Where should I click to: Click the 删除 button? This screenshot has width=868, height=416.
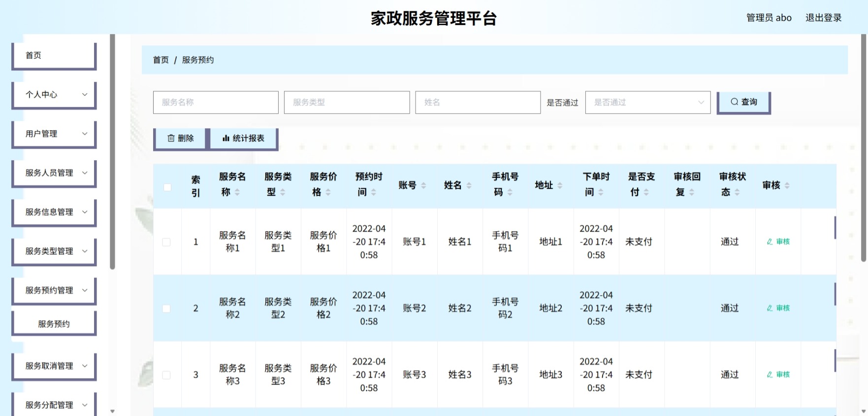click(181, 139)
